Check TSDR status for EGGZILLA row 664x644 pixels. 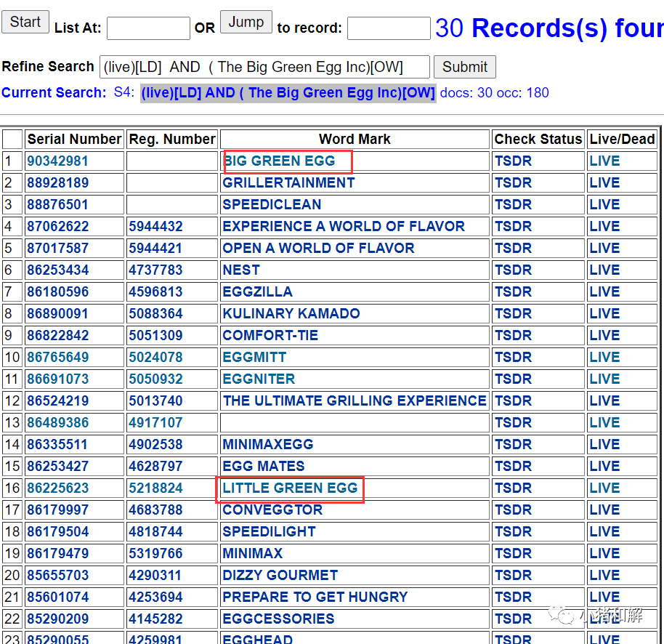(513, 292)
